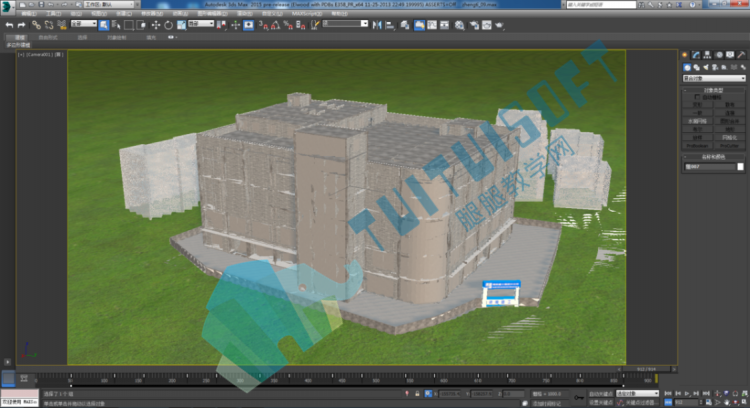Click the ProBoolean button

click(697, 146)
